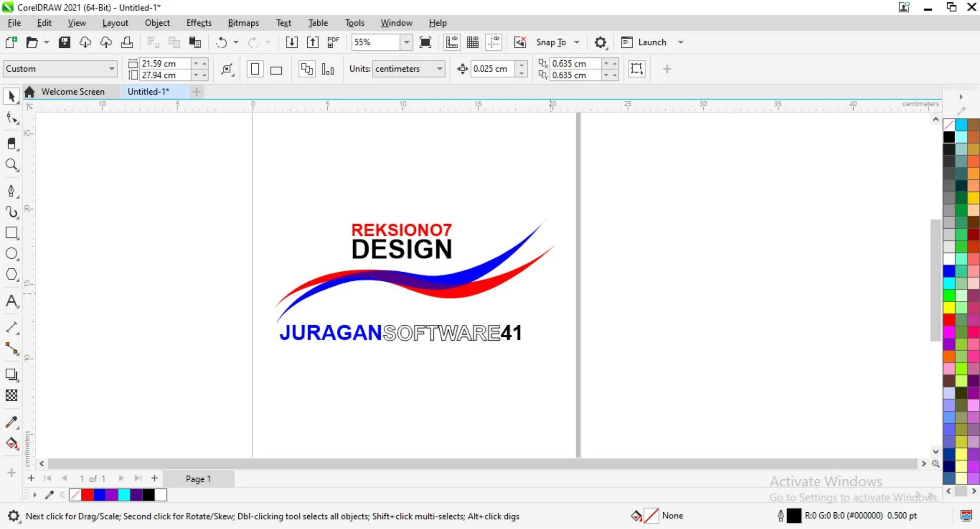
Task: Switch to Welcome Screen tab
Action: click(x=73, y=91)
